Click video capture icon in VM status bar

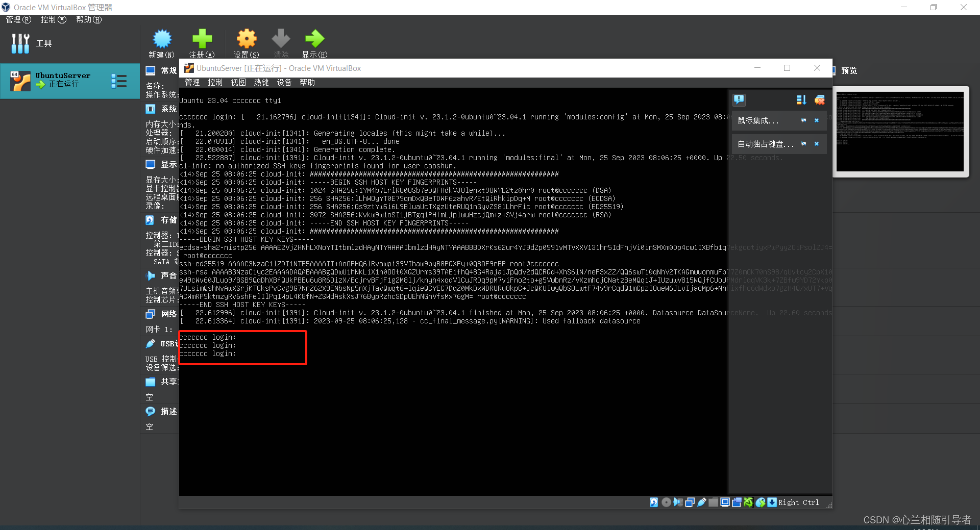coord(737,502)
